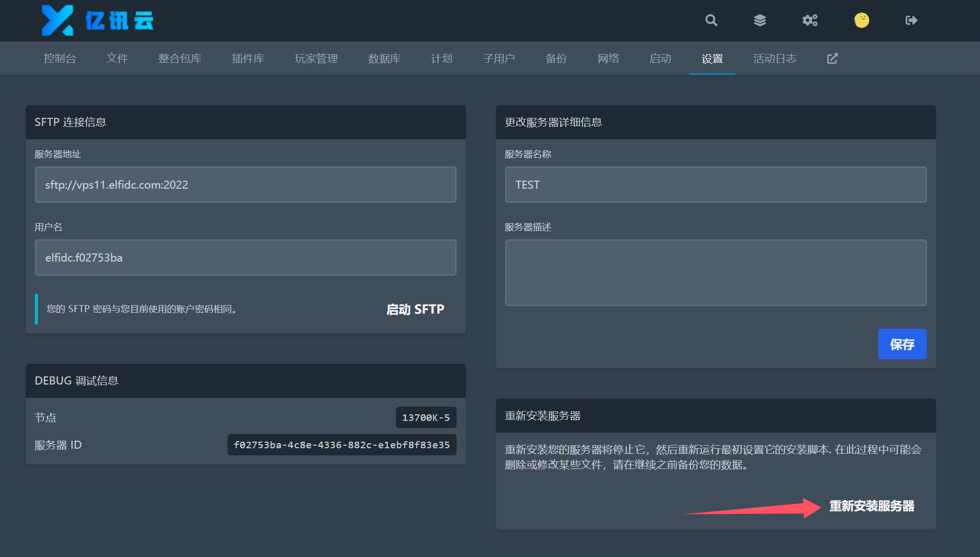Click the 服务器 ID label
Screen dimensions: 980x557
coord(58,445)
